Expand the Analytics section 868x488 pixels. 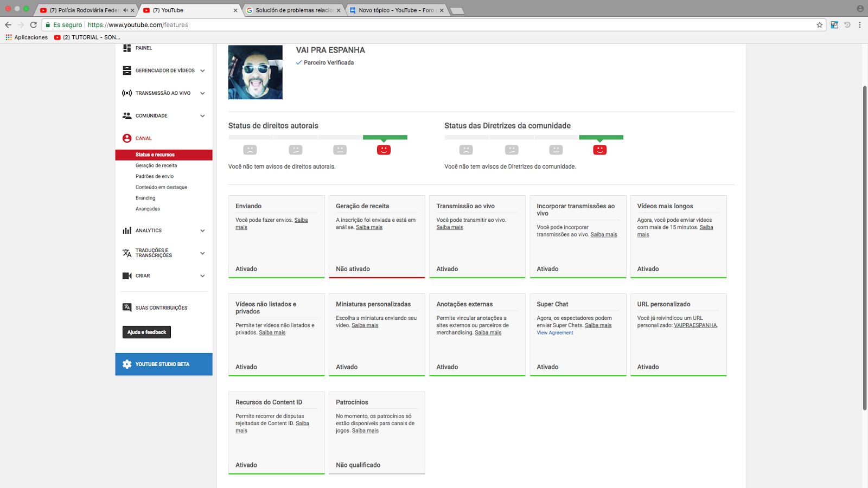click(202, 230)
